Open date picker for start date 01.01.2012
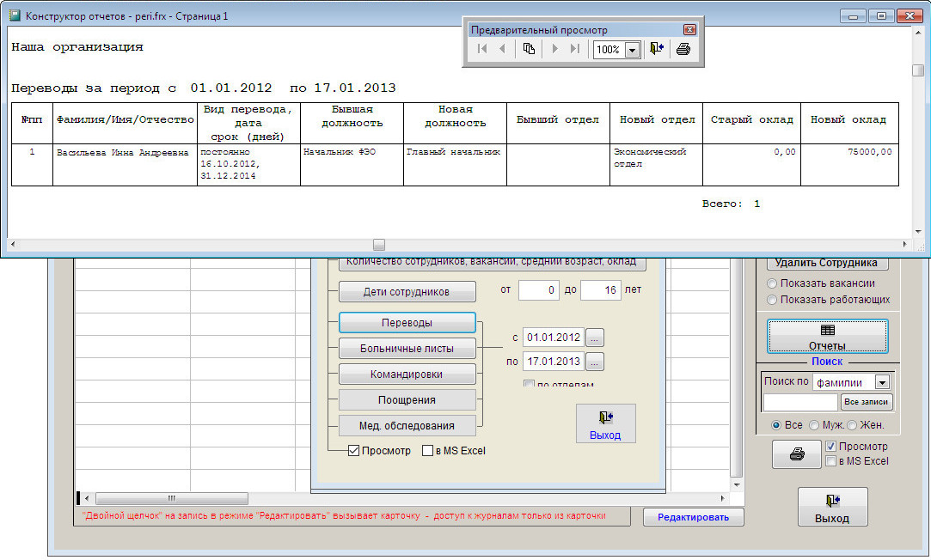Screen dimensions: 931x560 pyautogui.click(x=596, y=338)
